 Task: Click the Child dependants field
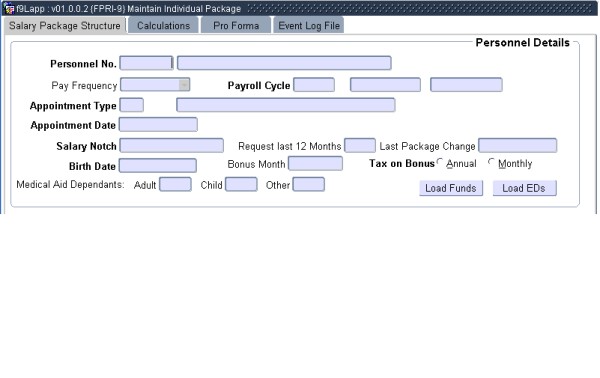pos(241,184)
